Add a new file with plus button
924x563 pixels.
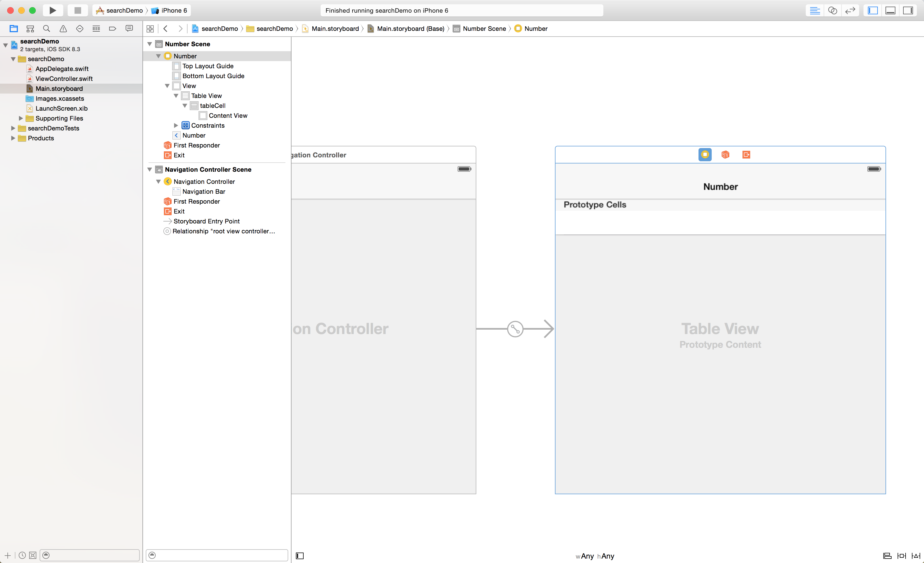coord(7,555)
